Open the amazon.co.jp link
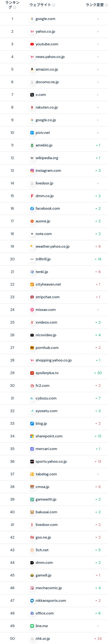 click(47, 69)
